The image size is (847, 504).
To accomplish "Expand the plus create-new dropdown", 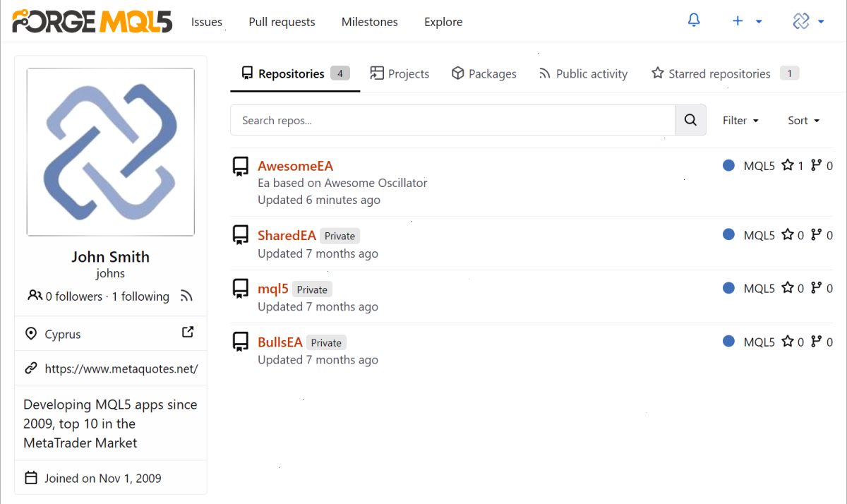I will (747, 21).
